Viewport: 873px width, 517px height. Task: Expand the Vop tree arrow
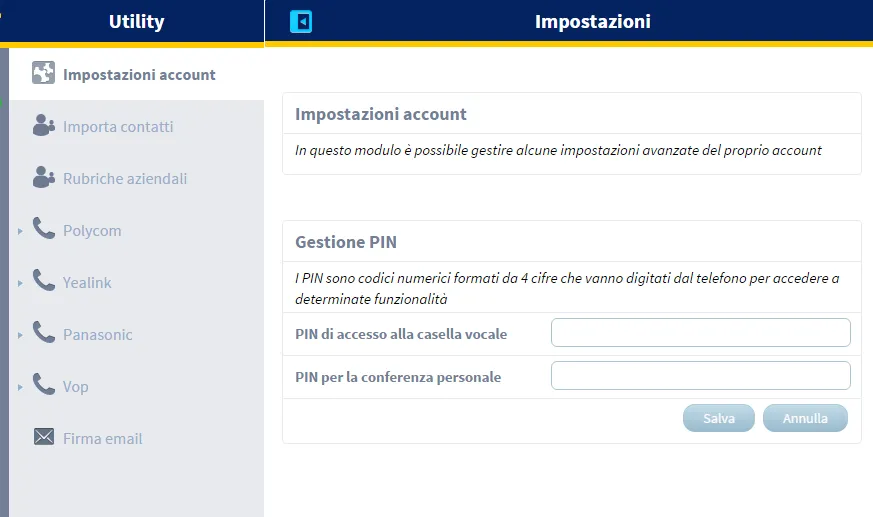20,388
